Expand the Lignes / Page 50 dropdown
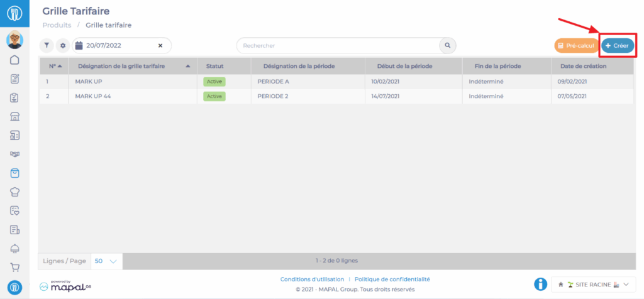The image size is (644, 299). (106, 261)
